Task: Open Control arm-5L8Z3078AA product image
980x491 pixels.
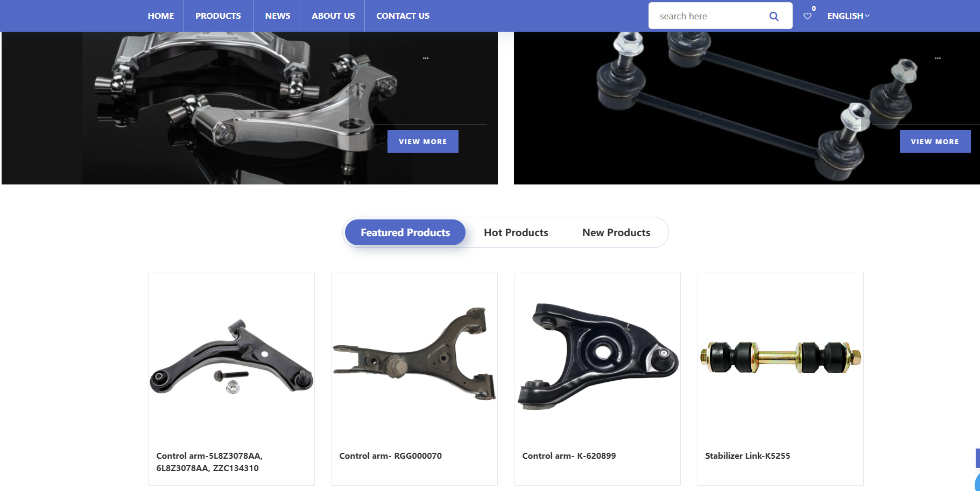Action: click(x=231, y=357)
